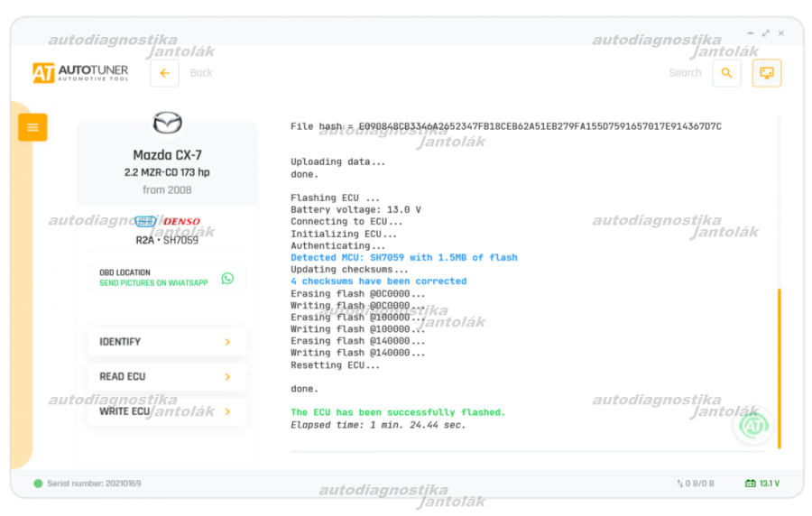812x516 pixels.
Task: Click Erasing flash @140000 log line
Action: coord(357,341)
